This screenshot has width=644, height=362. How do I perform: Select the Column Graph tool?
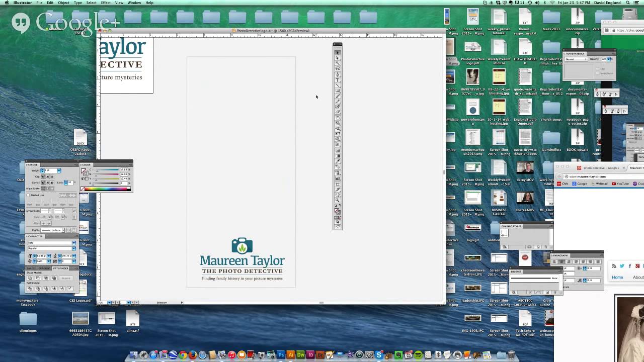click(338, 178)
